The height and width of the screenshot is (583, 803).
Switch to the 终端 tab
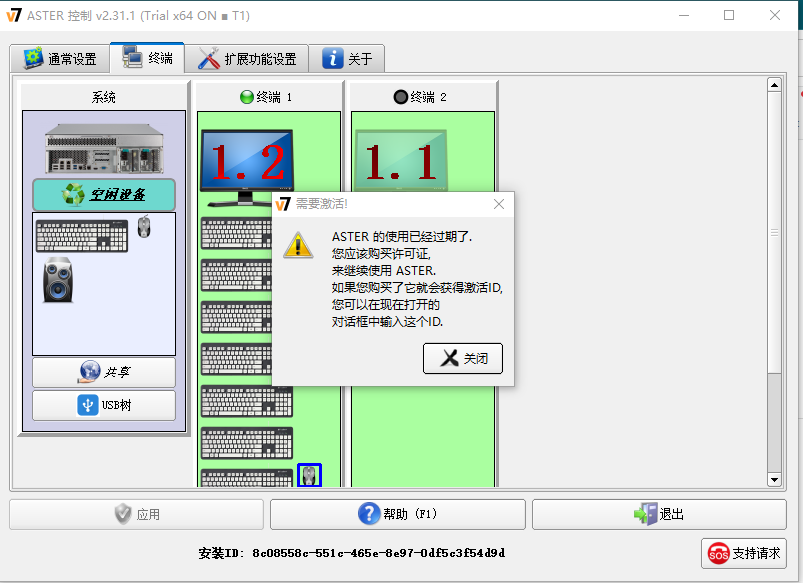click(147, 57)
